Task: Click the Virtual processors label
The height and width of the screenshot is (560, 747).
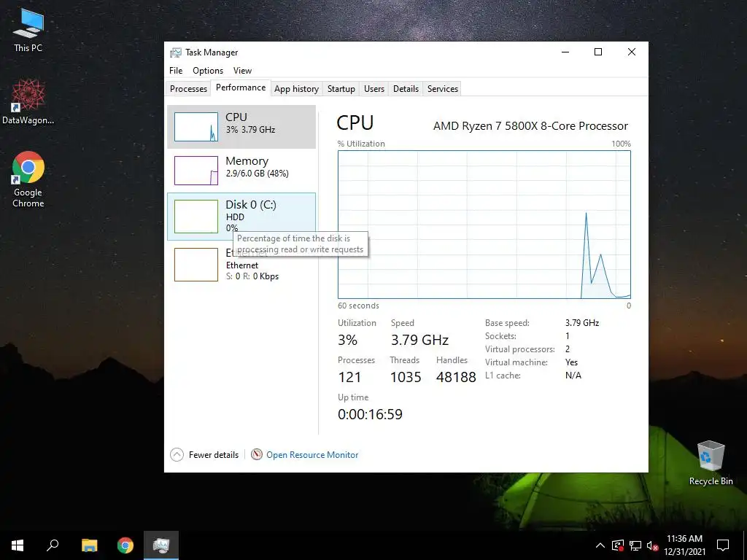Action: [519, 349]
